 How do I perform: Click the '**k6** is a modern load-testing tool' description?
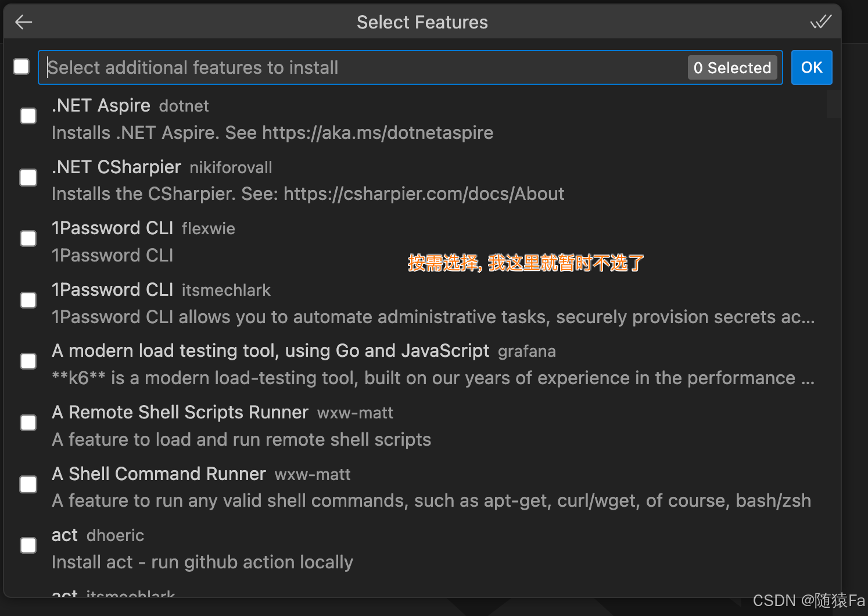pos(433,378)
